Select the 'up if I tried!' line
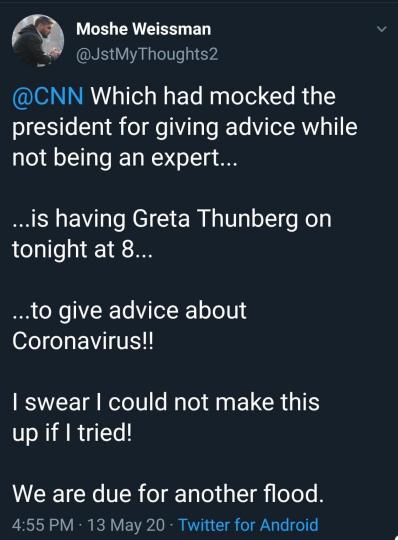The width and height of the screenshot is (398, 540). [x=72, y=433]
